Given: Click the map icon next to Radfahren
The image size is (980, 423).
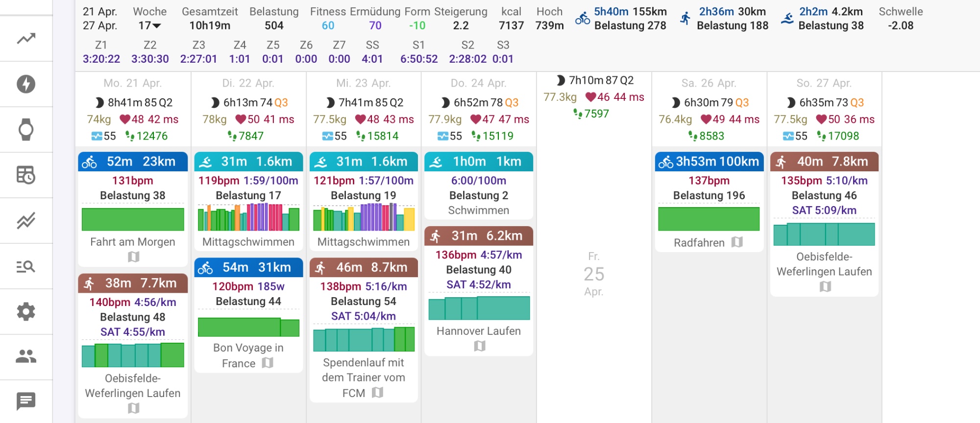Looking at the screenshot, I should 737,242.
